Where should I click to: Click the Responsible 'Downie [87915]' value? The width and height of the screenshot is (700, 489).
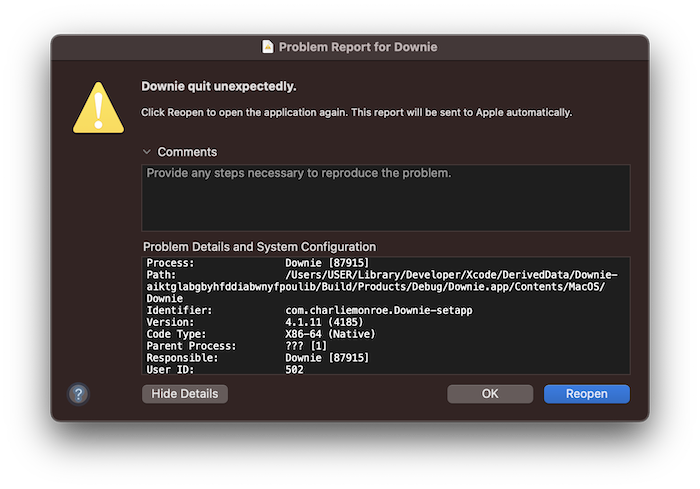(327, 358)
